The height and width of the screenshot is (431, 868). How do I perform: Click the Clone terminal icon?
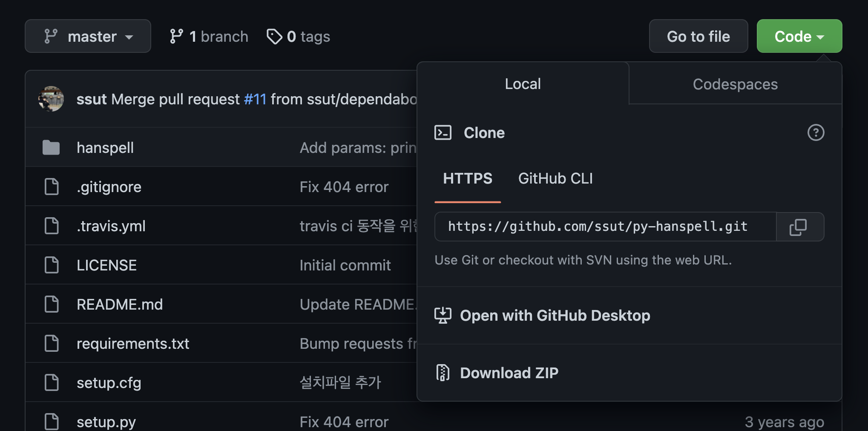[x=443, y=132]
